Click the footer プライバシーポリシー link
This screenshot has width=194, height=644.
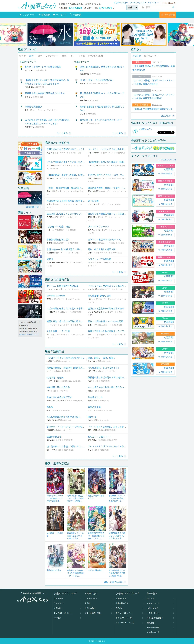pos(63,613)
